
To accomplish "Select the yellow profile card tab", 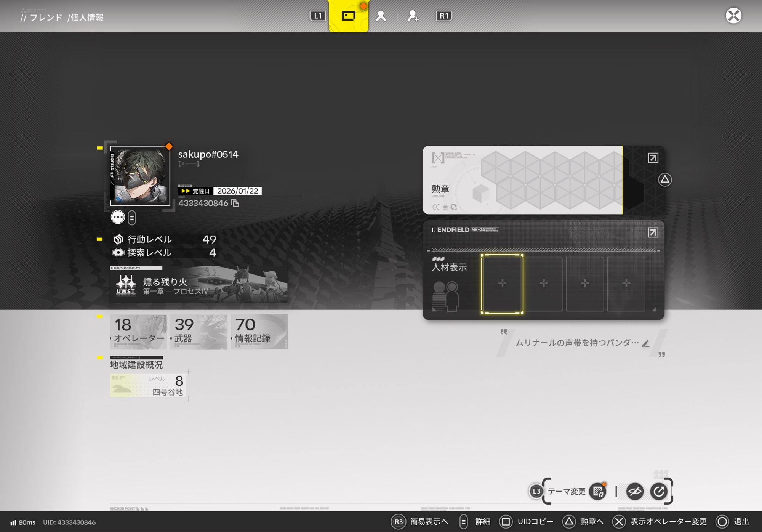I will pos(348,16).
